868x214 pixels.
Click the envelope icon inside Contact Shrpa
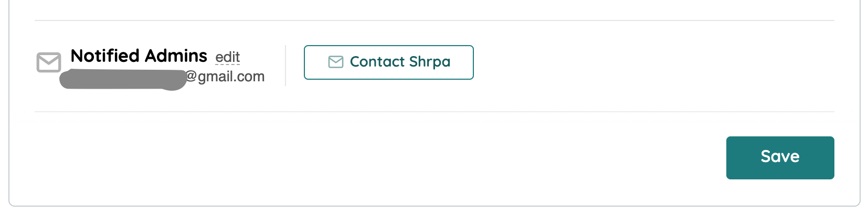[x=336, y=62]
